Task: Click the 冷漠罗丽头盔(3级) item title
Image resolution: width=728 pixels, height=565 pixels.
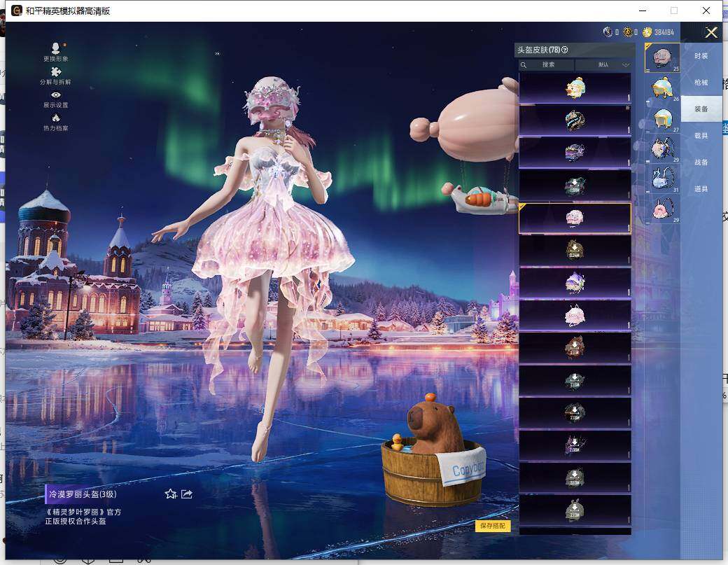Action: pyautogui.click(x=83, y=494)
